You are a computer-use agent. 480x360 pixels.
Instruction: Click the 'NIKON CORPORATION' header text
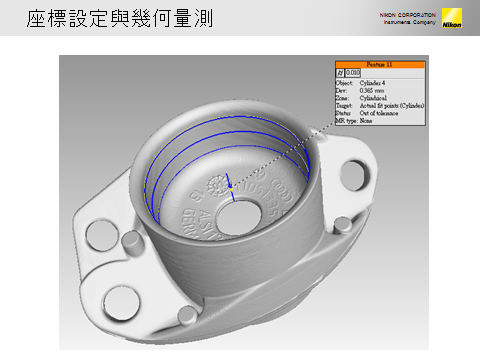407,15
